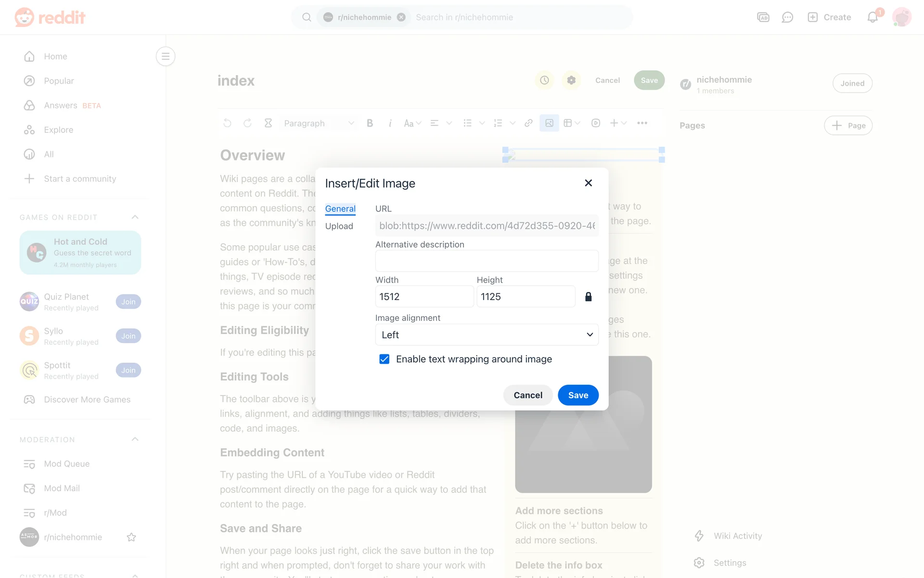Click the insert media play icon
Screen dimensions: 924x578
click(x=596, y=123)
